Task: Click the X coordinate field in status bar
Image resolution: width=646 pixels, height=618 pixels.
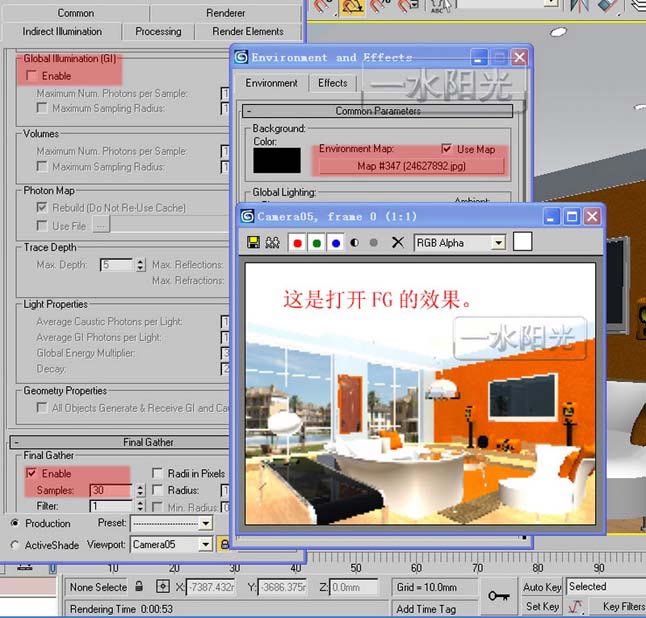Action: click(211, 587)
